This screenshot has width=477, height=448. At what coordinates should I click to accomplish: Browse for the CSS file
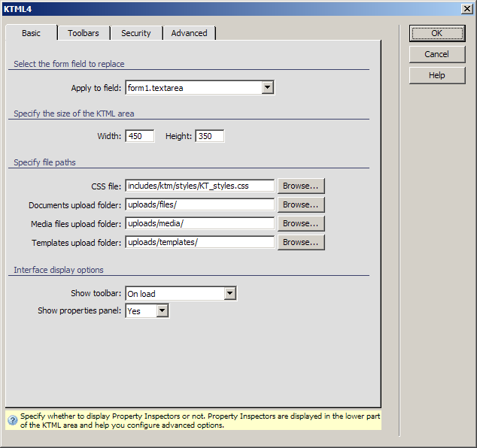(301, 186)
